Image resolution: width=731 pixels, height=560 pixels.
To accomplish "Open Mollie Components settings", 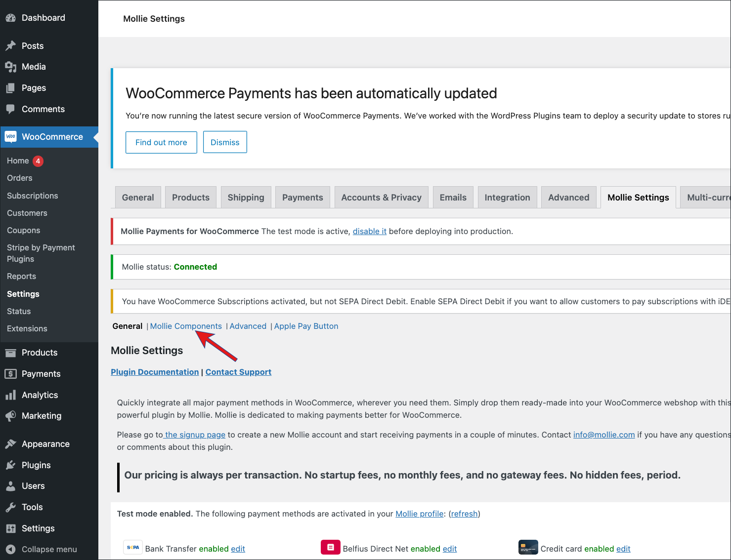I will [x=186, y=326].
